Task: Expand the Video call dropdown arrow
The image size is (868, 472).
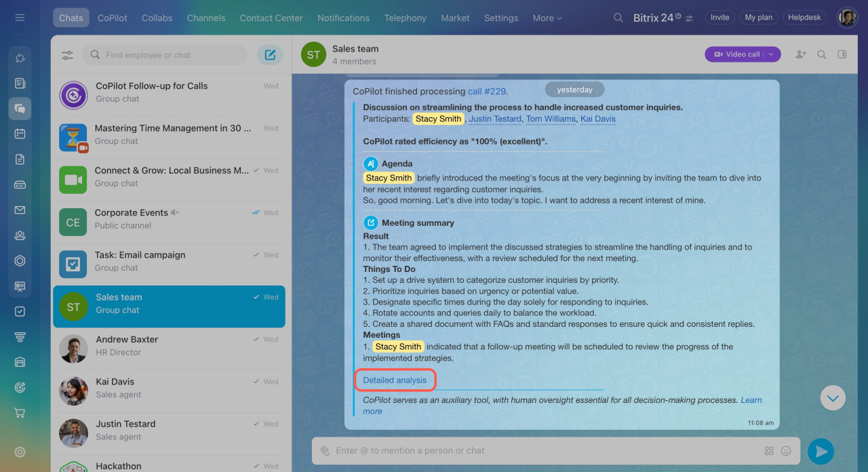Action: [772, 54]
